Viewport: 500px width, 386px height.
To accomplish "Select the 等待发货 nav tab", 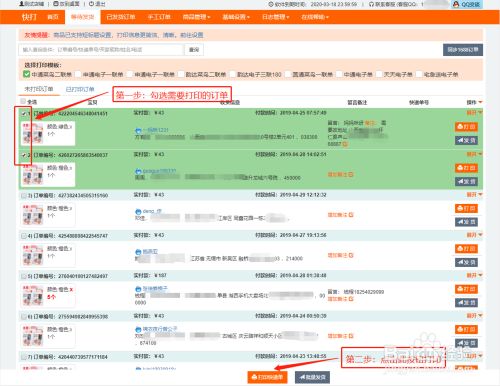I will tap(82, 17).
